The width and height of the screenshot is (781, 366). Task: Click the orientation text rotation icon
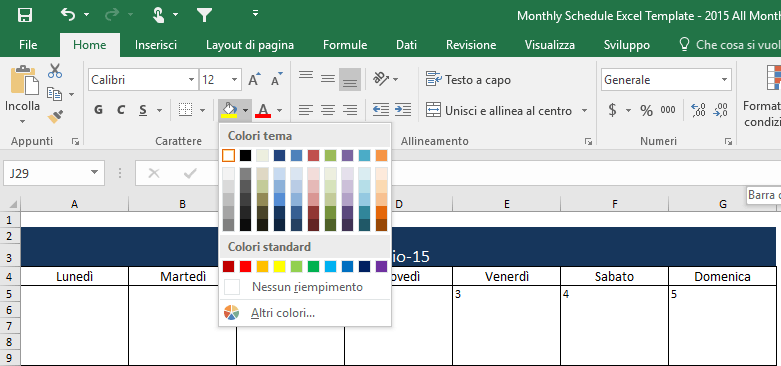(x=381, y=79)
